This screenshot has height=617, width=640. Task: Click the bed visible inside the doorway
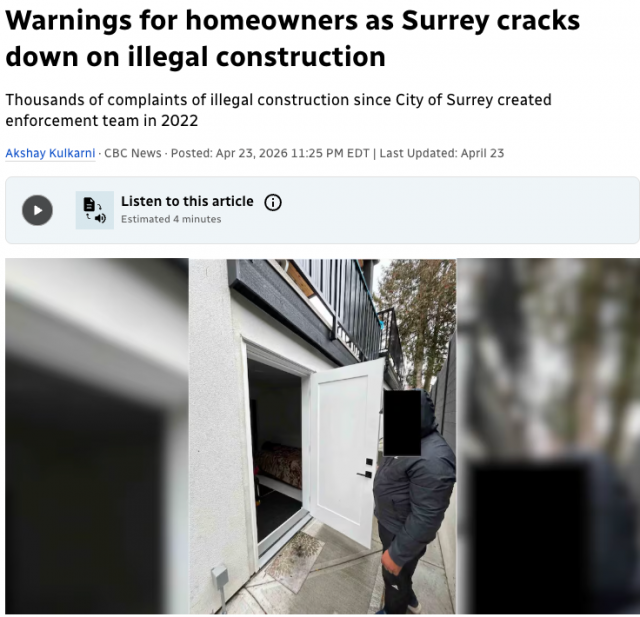point(279,465)
